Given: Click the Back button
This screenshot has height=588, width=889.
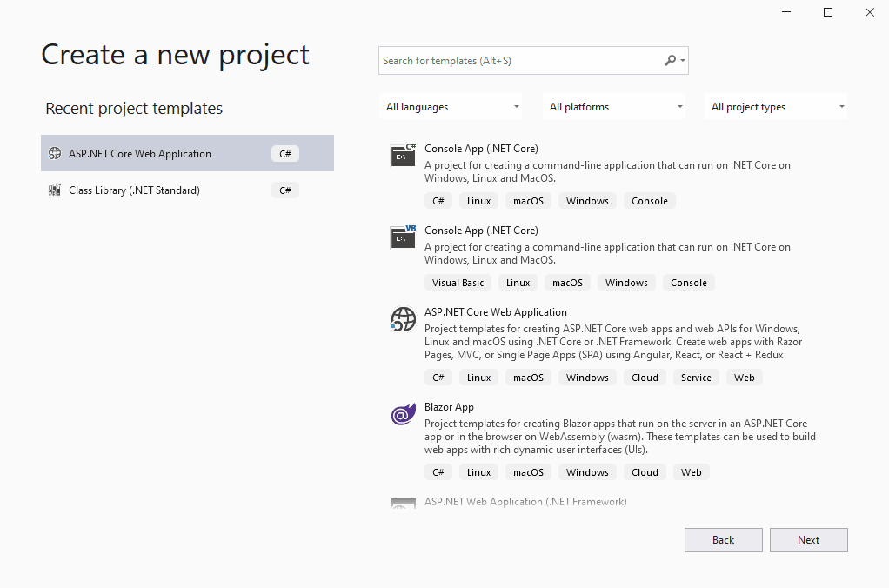Looking at the screenshot, I should tap(724, 540).
